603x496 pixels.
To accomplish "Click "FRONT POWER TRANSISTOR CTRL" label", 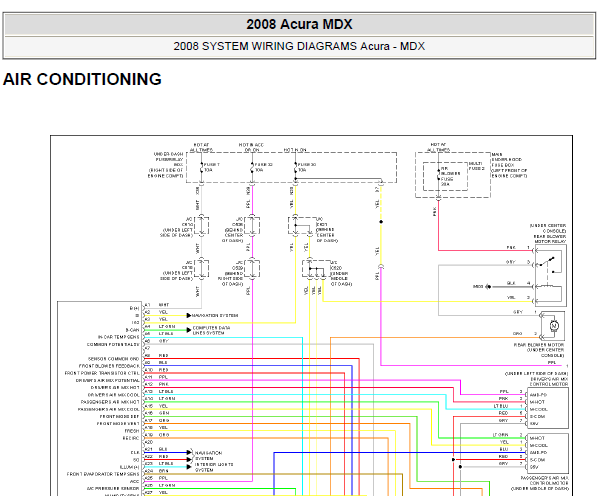I will click(x=102, y=373).
